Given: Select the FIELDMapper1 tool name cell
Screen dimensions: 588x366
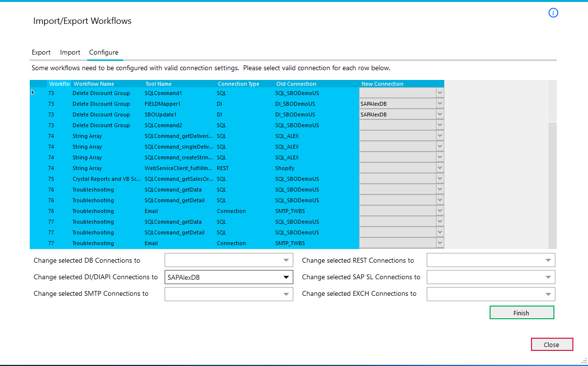Looking at the screenshot, I should [179, 103].
